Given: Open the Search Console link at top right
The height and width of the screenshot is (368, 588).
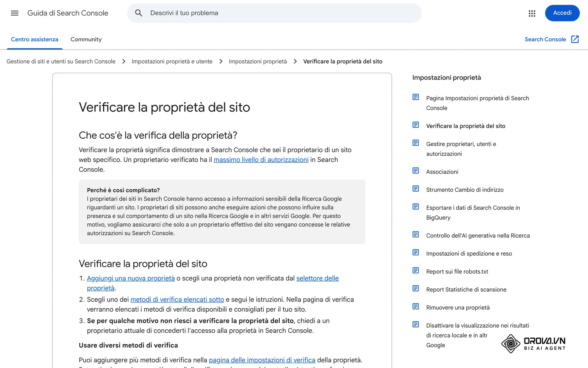Looking at the screenshot, I should pos(545,39).
